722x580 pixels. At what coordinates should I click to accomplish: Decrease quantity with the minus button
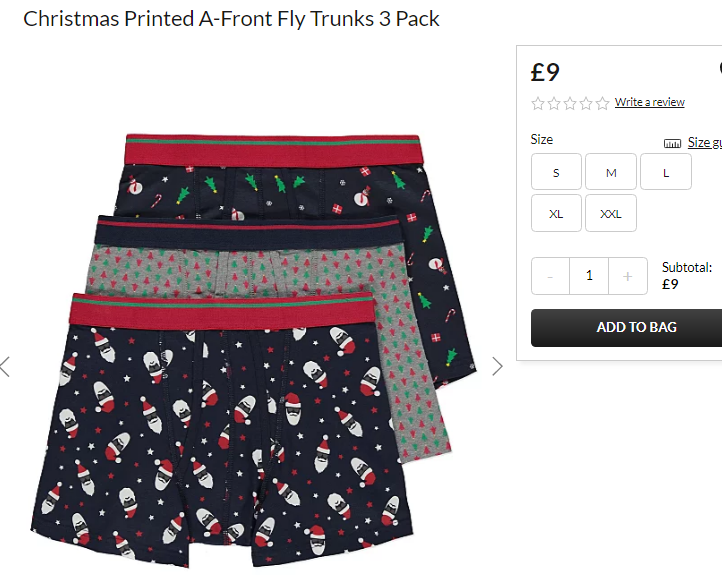(550, 276)
